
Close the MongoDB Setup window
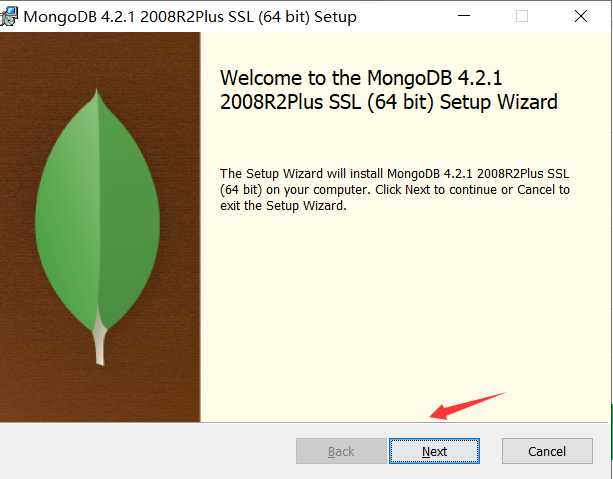click(x=581, y=16)
